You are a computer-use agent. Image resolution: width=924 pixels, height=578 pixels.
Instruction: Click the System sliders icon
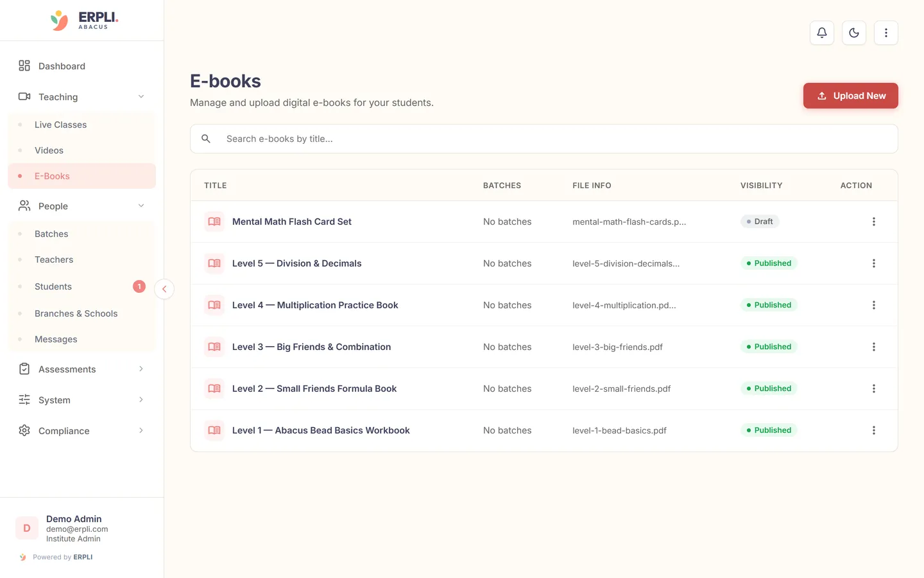tap(24, 399)
